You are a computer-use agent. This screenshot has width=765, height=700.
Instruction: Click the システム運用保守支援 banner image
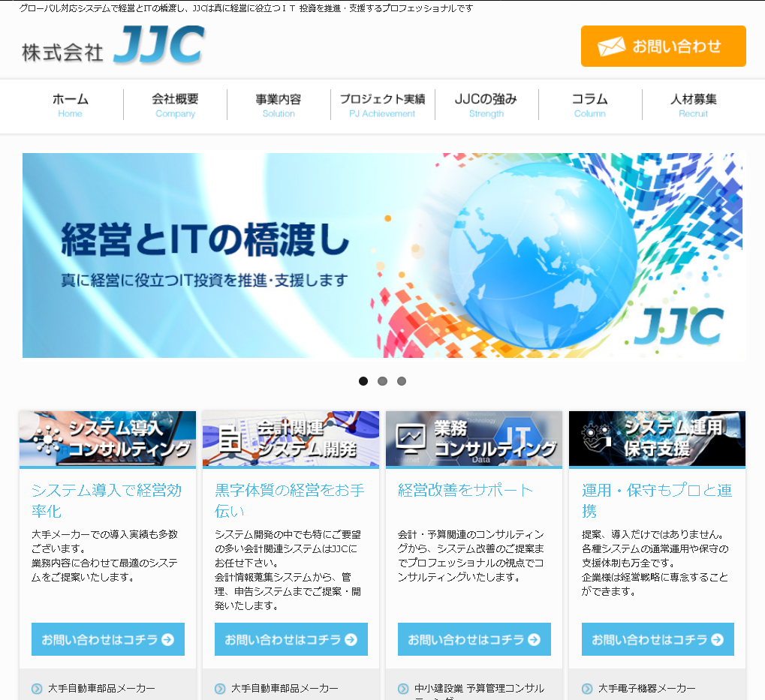[x=657, y=439]
